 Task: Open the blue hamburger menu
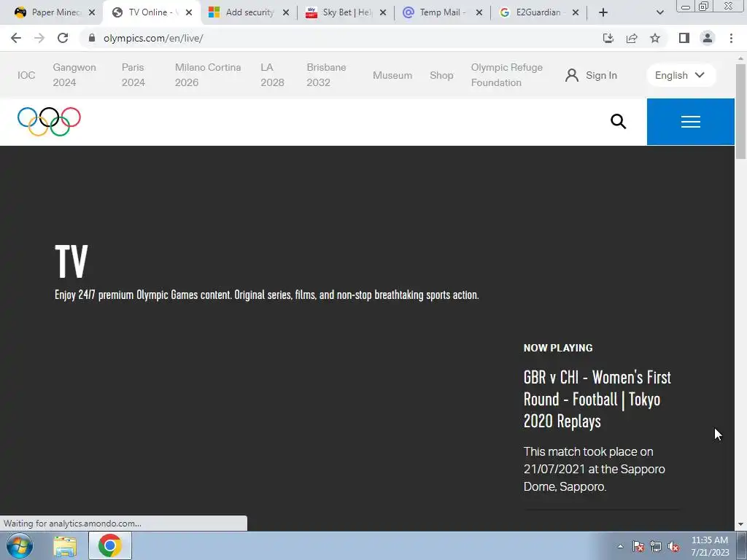(690, 122)
